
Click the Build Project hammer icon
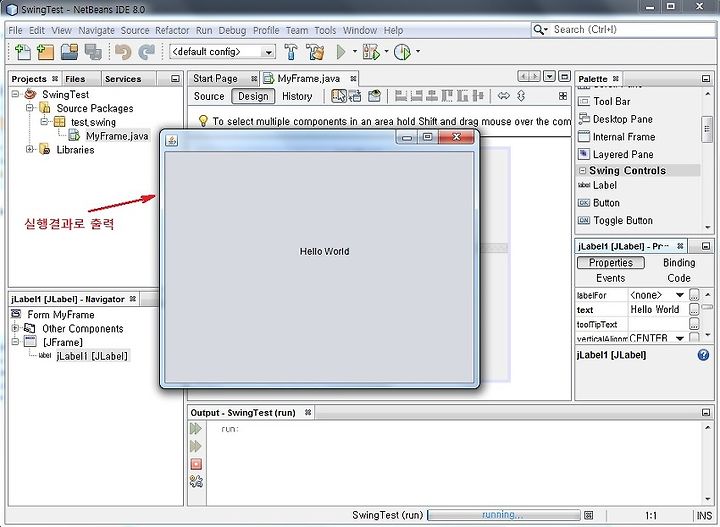[x=291, y=52]
